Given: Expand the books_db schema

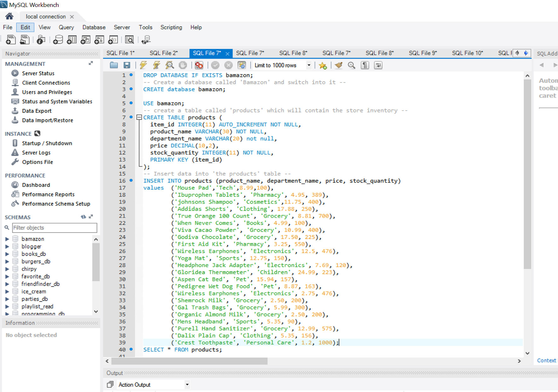Looking at the screenshot, I should pos(7,254).
